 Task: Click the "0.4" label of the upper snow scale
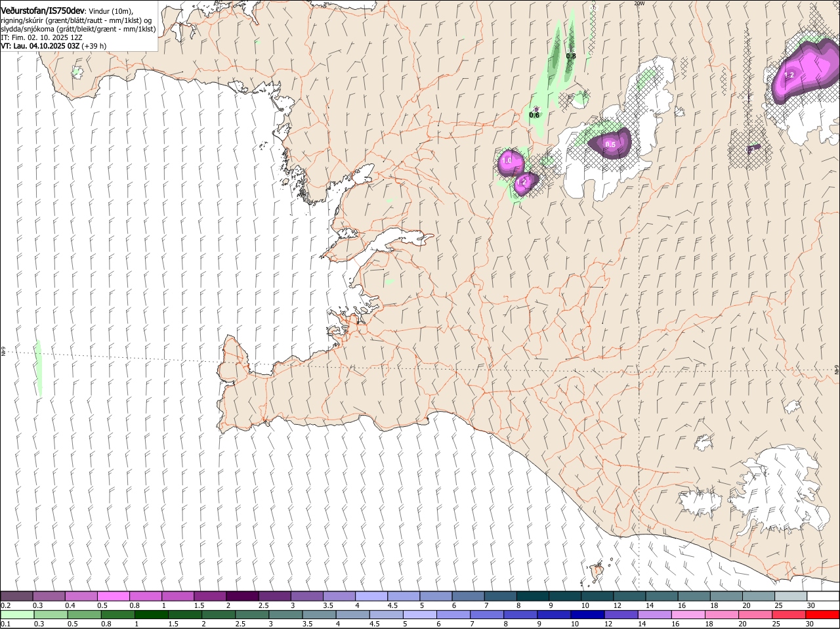pos(70,605)
